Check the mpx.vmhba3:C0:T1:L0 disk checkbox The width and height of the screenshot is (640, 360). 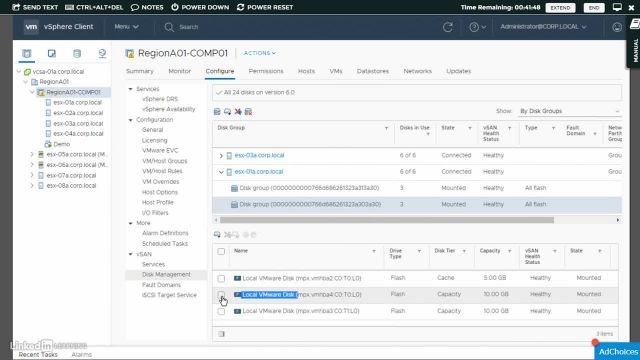[x=221, y=311]
